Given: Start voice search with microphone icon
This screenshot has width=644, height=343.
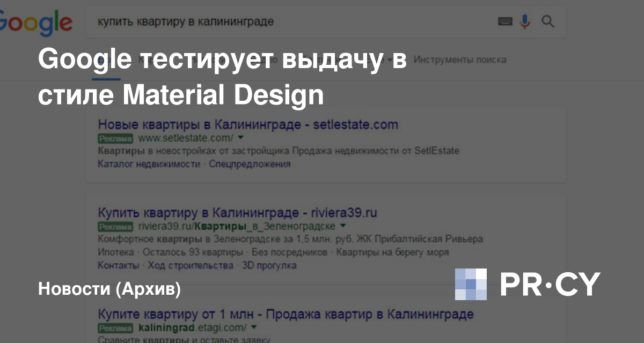Looking at the screenshot, I should tap(525, 22).
